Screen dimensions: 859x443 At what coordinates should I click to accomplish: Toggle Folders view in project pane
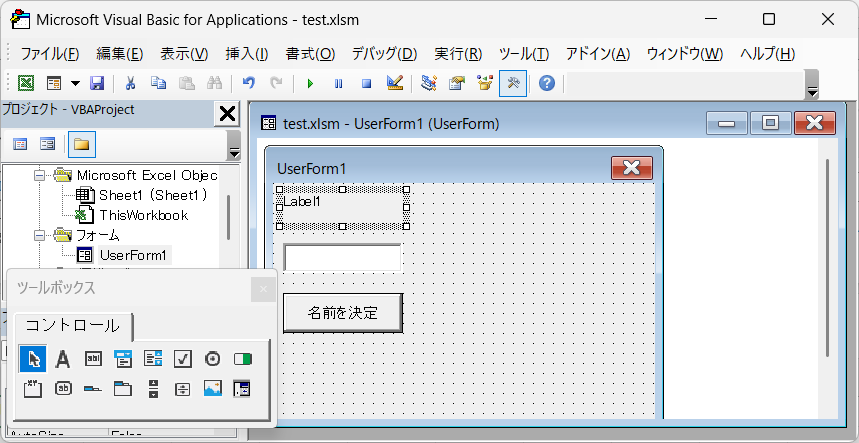tap(82, 145)
